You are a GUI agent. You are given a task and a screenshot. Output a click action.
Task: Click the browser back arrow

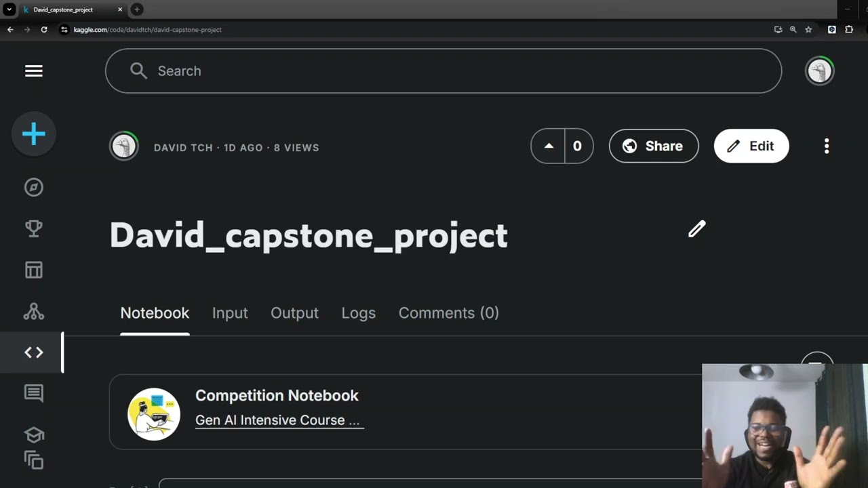tap(10, 30)
